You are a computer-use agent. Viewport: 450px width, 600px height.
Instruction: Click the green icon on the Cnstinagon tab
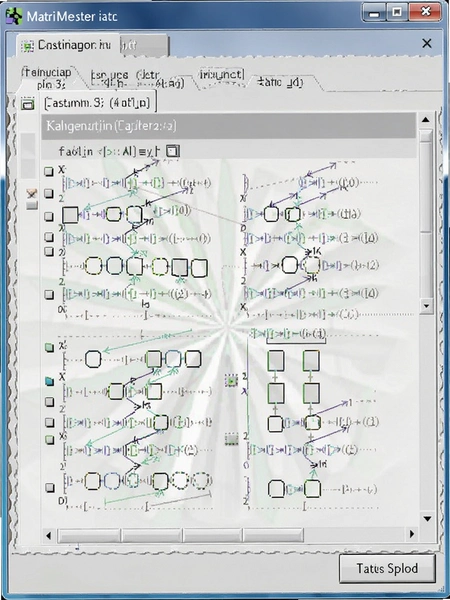click(x=27, y=46)
